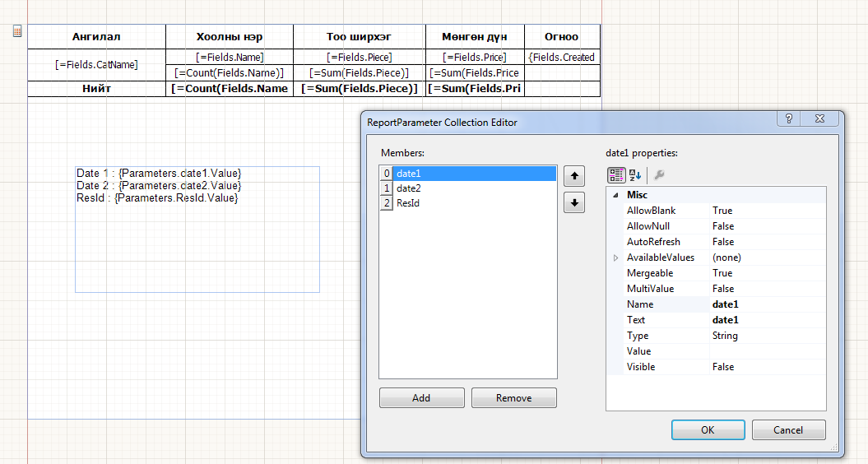Screen dimensions: 868x464
Task: Click the dialog's Help question mark button
Action: click(788, 118)
